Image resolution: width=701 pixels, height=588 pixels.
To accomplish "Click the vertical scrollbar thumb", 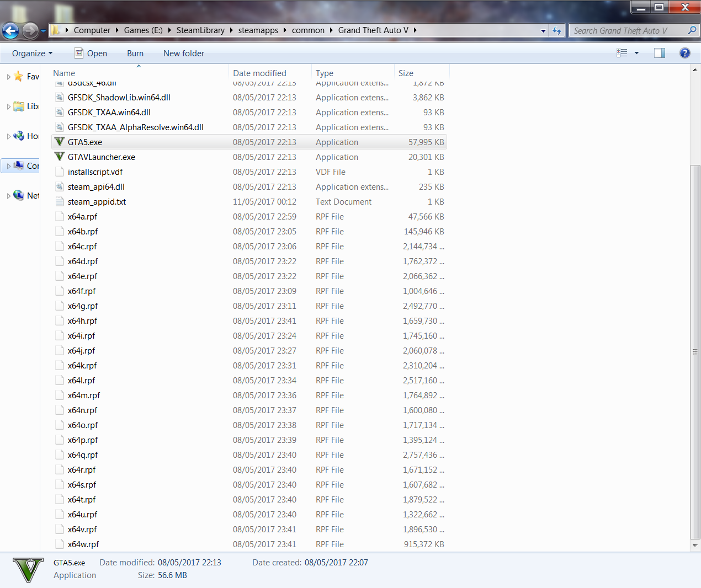I will pyautogui.click(x=695, y=352).
